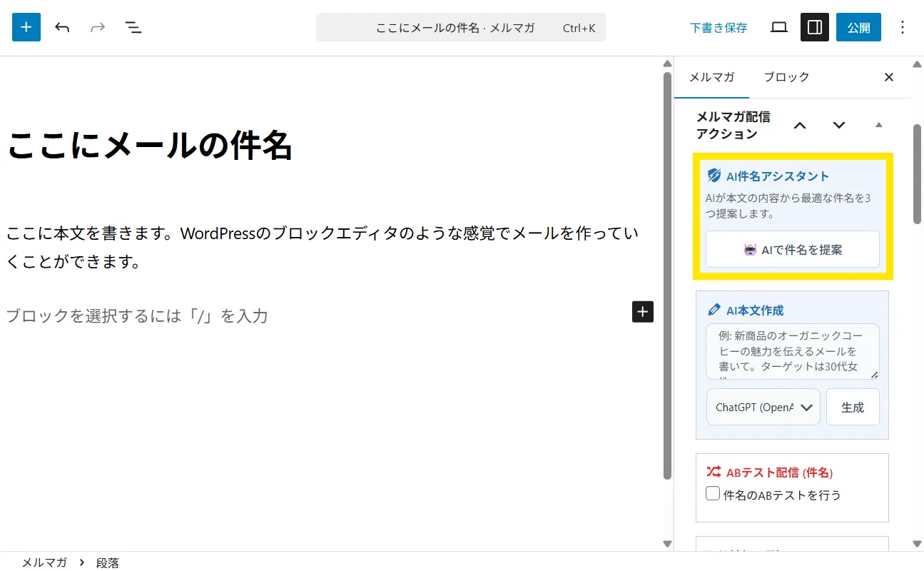
Task: Move メルマガ配信アクション panel up
Action: pyautogui.click(x=800, y=126)
